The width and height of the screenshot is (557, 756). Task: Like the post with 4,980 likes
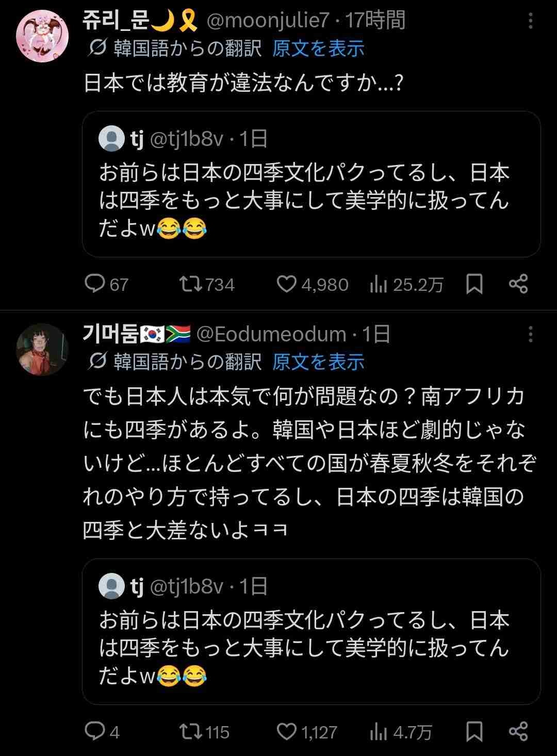pyautogui.click(x=287, y=284)
